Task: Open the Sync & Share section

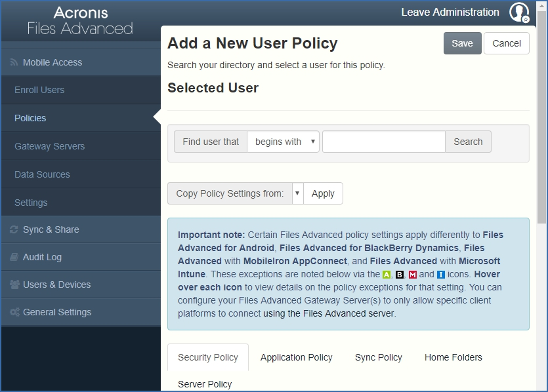Action: (81, 229)
